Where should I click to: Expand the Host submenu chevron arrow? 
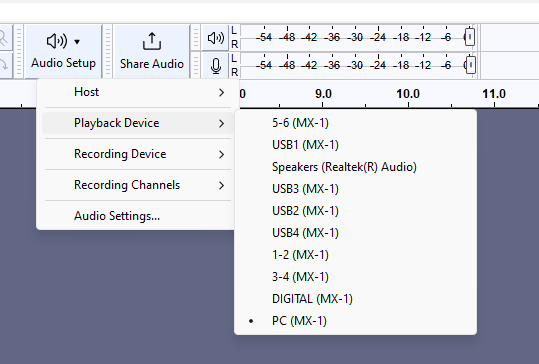pos(221,92)
